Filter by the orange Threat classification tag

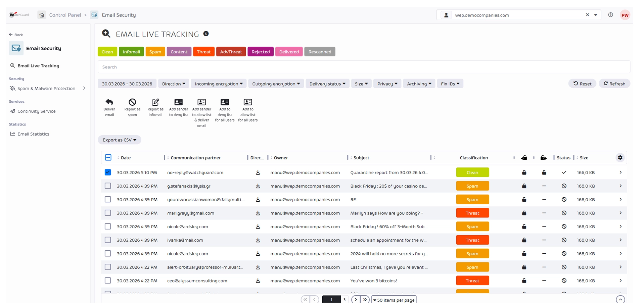click(x=203, y=52)
